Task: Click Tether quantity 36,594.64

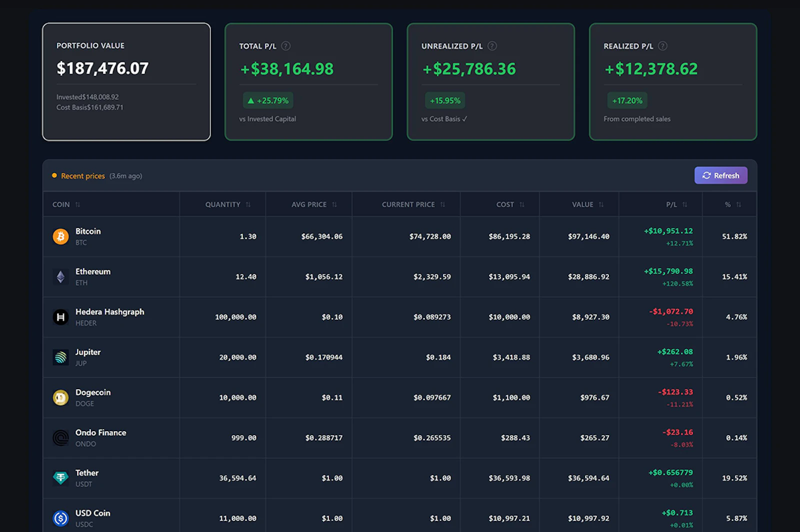Action: tap(237, 479)
